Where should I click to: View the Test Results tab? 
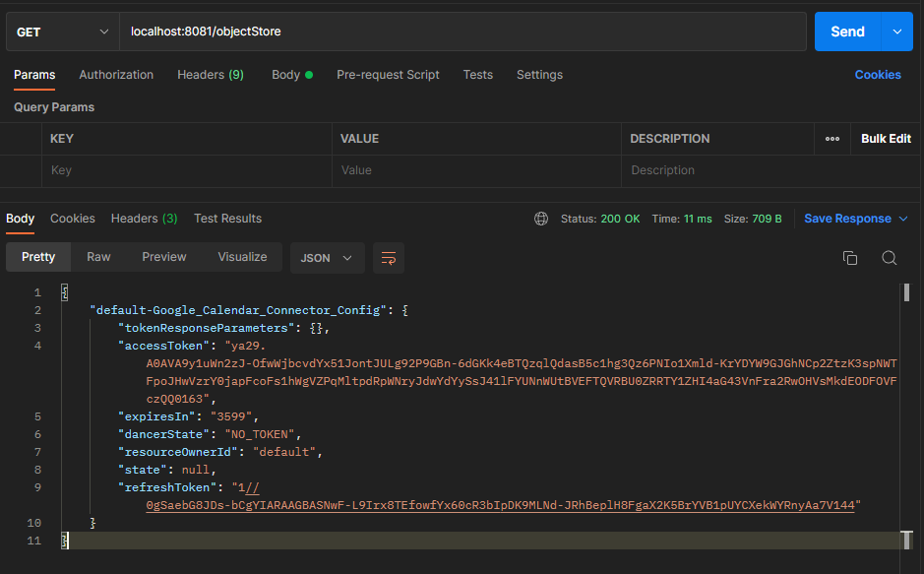point(227,219)
